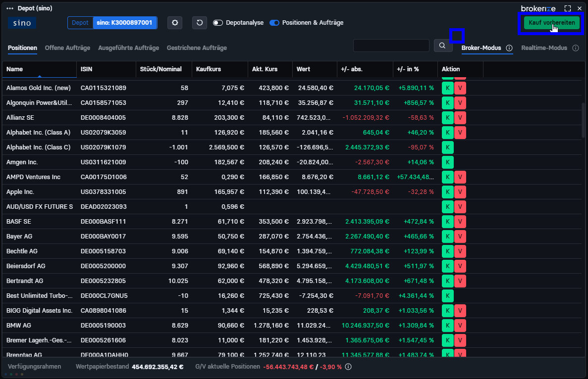Click V (sell) for Apple Inc.

pos(460,192)
